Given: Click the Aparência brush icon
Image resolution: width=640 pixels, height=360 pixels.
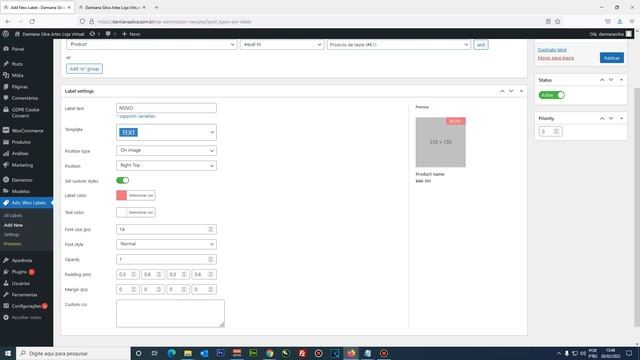Looking at the screenshot, I should [6, 260].
